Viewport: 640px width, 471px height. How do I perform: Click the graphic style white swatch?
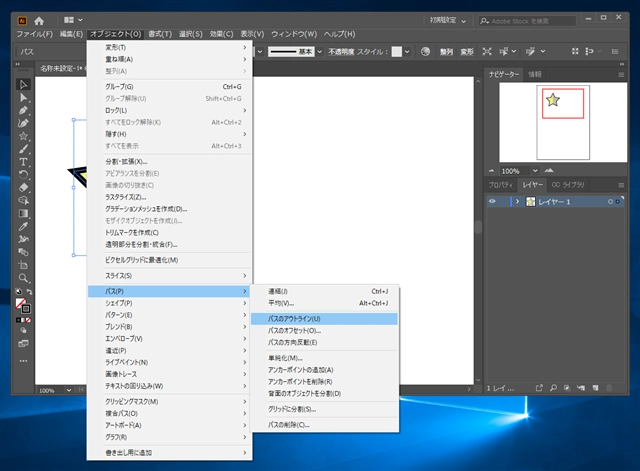[397, 52]
